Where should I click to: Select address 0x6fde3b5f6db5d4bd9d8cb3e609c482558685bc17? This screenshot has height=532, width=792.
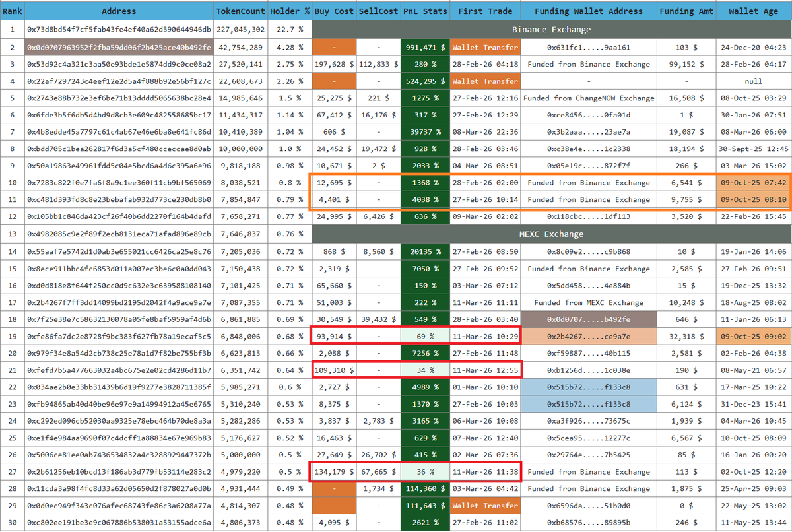(x=119, y=115)
